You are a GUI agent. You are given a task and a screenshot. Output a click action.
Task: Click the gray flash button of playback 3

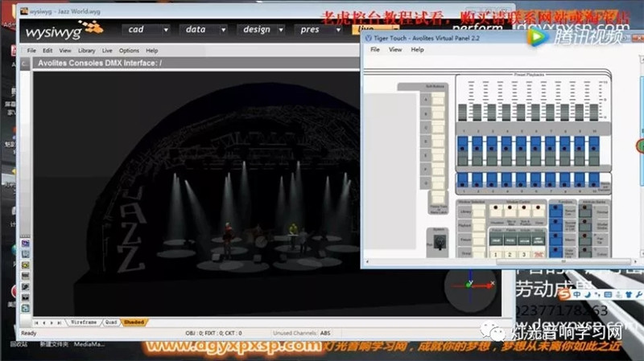(492, 158)
